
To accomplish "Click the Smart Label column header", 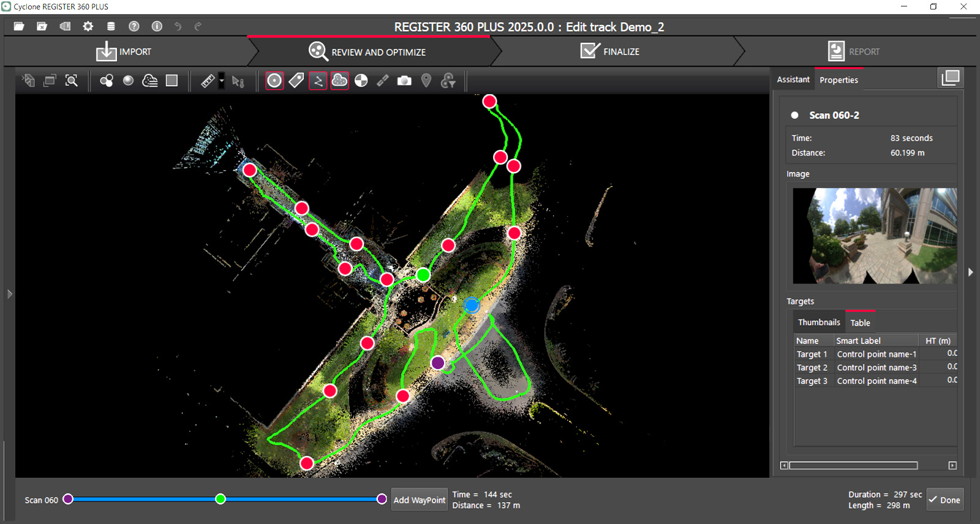I will pos(876,340).
